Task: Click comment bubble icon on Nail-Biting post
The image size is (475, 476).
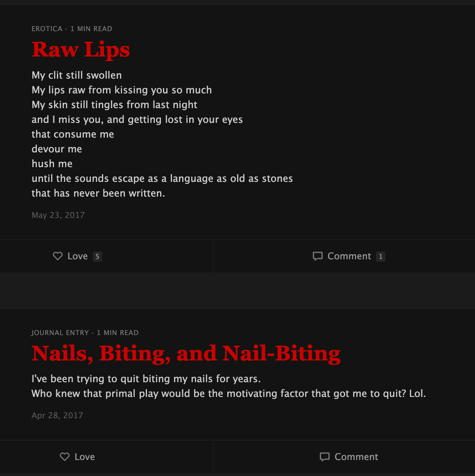Action: pyautogui.click(x=324, y=457)
